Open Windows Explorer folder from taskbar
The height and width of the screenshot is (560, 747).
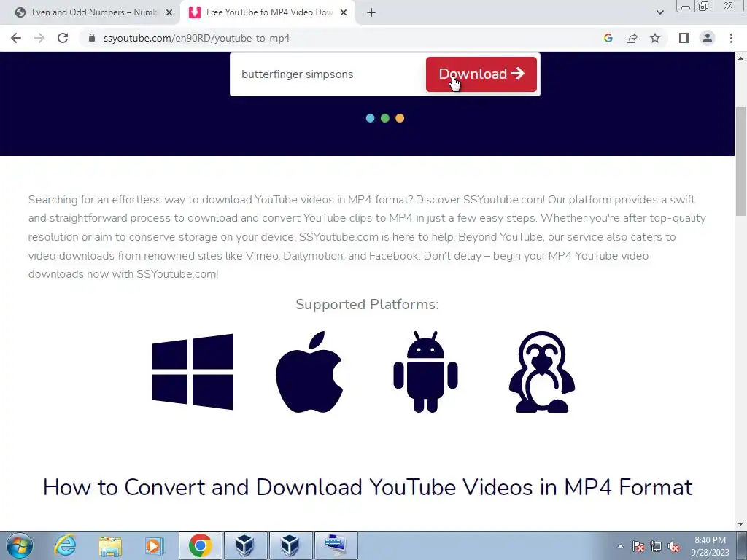pos(110,545)
